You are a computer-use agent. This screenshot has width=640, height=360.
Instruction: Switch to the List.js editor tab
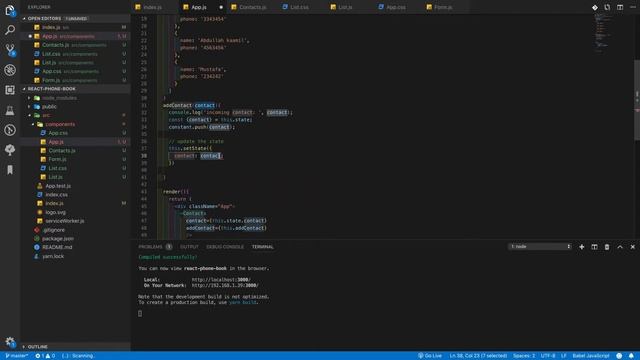coord(345,7)
